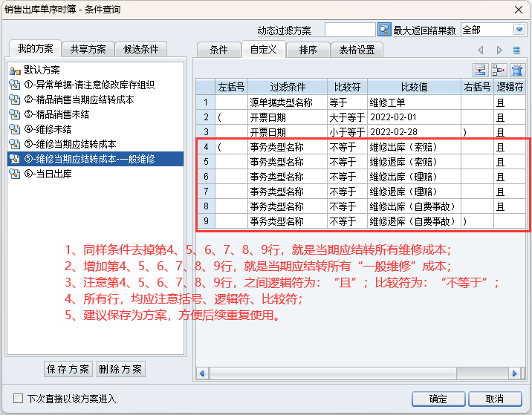Viewport: 532px width, 415px height.
Task: Open the 表格设置 tab
Action: tap(357, 50)
